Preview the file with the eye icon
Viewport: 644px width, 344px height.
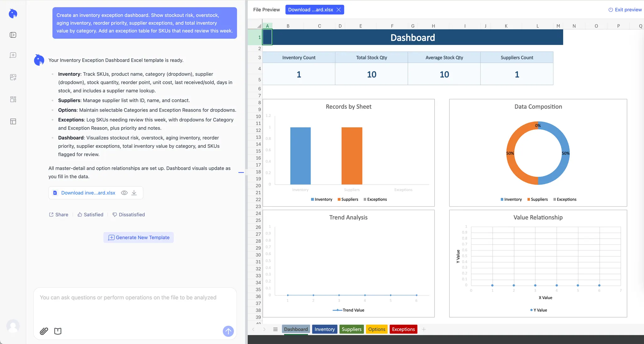tap(124, 193)
